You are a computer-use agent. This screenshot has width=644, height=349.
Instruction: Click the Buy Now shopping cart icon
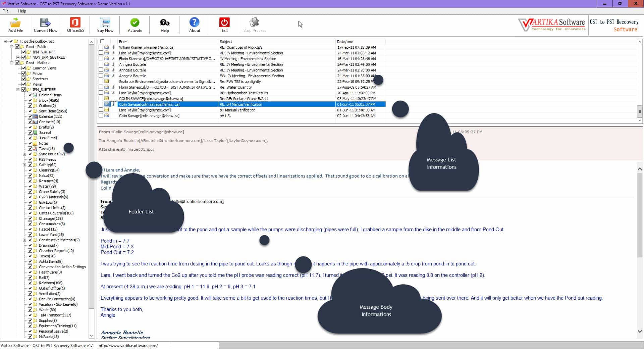pyautogui.click(x=105, y=22)
